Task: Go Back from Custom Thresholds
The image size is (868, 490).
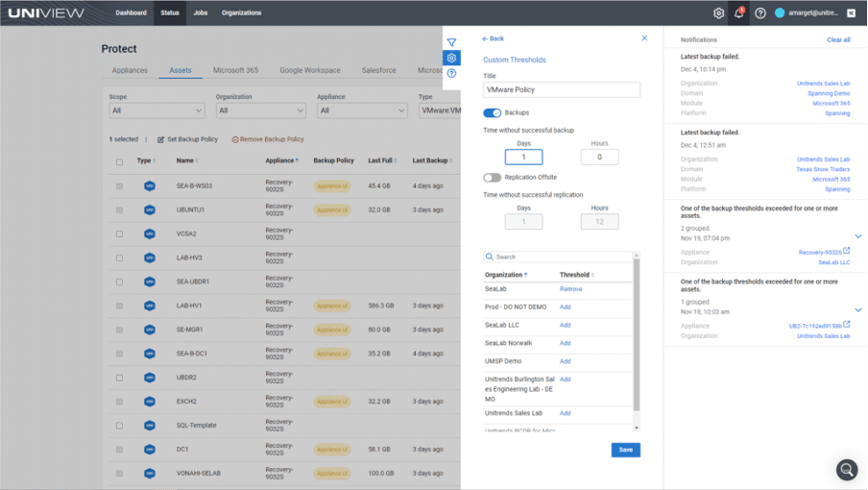Action: pyautogui.click(x=494, y=38)
